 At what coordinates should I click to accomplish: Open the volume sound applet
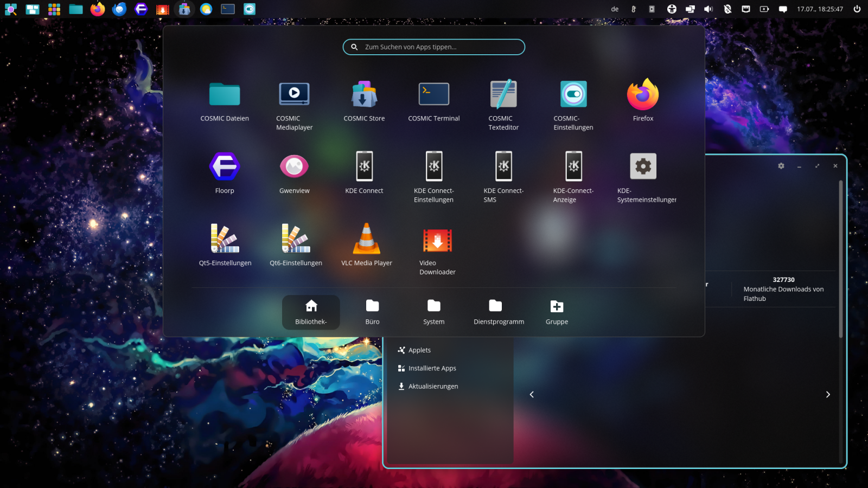point(709,9)
